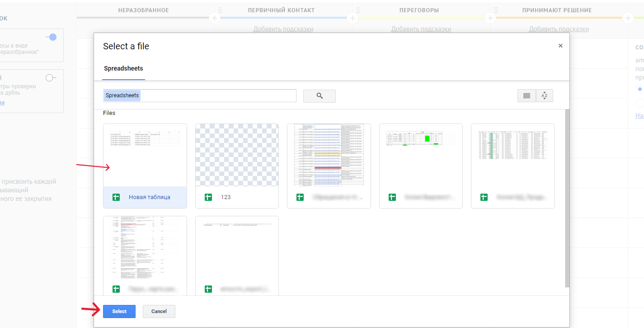Image resolution: width=644 pixels, height=328 pixels.
Task: Click the file name Новая таблица
Action: pos(150,197)
